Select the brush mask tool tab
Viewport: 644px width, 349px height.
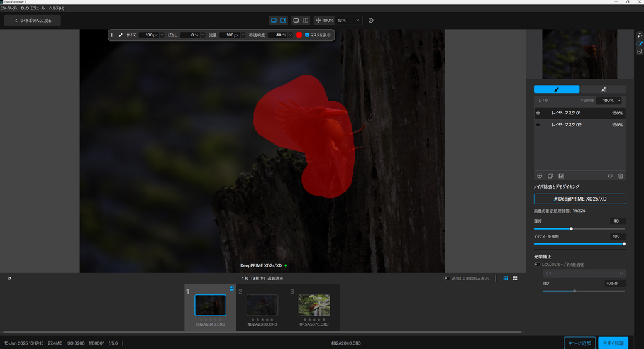557,89
